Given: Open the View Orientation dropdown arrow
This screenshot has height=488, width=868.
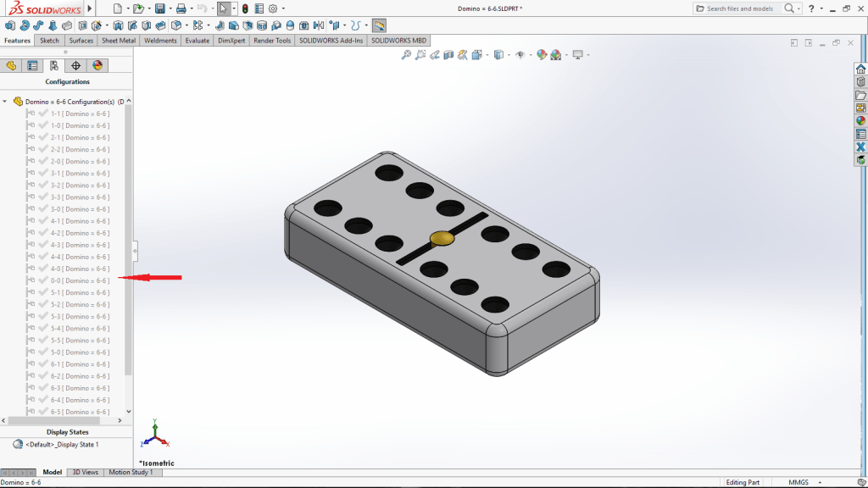Looking at the screenshot, I should (489, 55).
